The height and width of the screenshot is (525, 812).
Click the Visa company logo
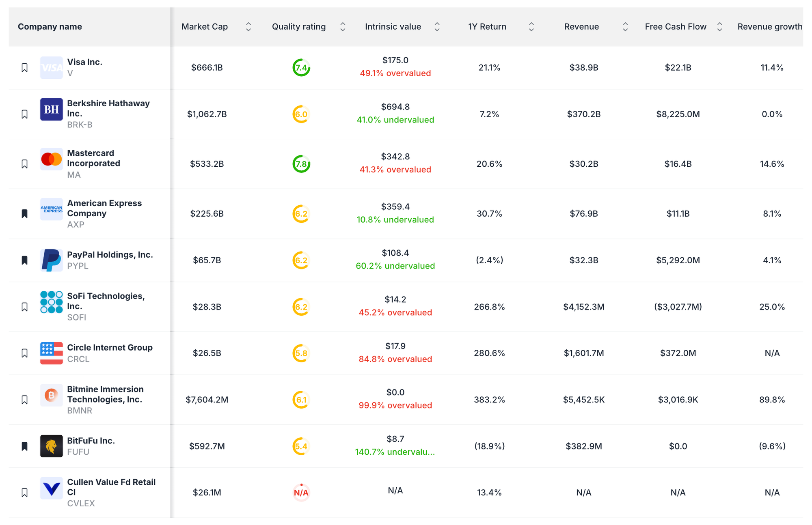coord(51,67)
